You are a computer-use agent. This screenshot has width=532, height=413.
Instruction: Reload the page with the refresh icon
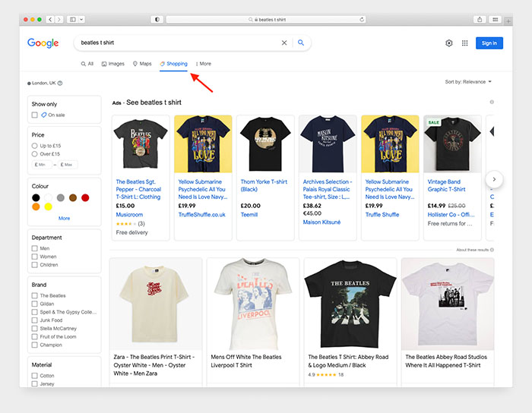(362, 20)
